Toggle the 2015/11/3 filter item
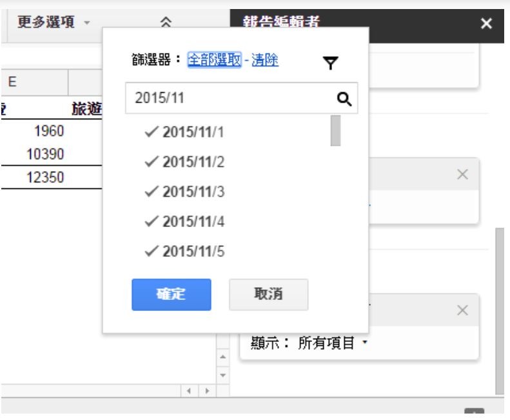The image size is (510, 420). [x=184, y=192]
